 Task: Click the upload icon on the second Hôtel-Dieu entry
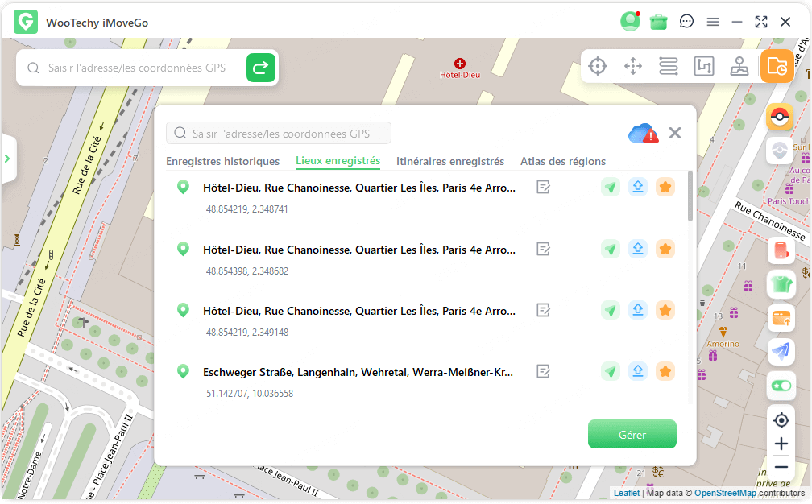[x=637, y=249]
